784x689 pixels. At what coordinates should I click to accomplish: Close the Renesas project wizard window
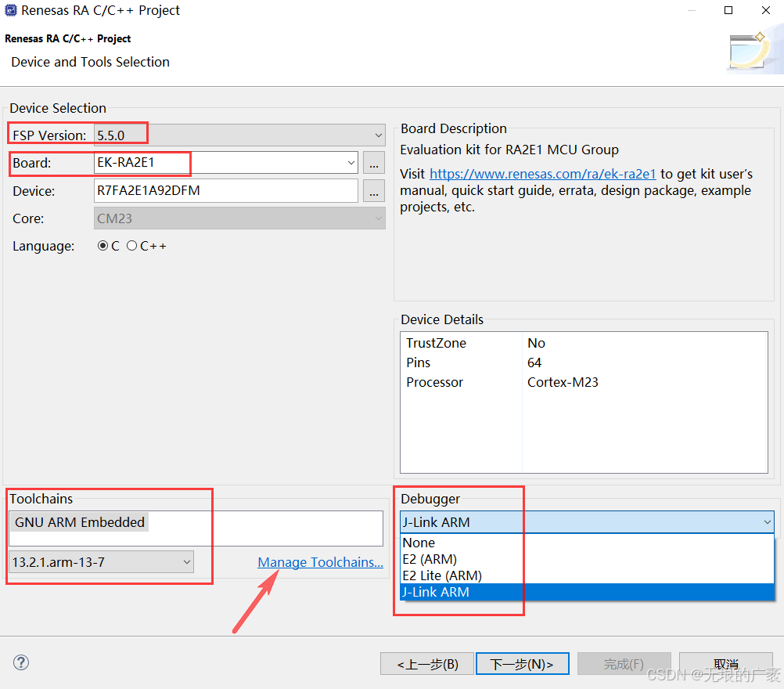pyautogui.click(x=765, y=10)
